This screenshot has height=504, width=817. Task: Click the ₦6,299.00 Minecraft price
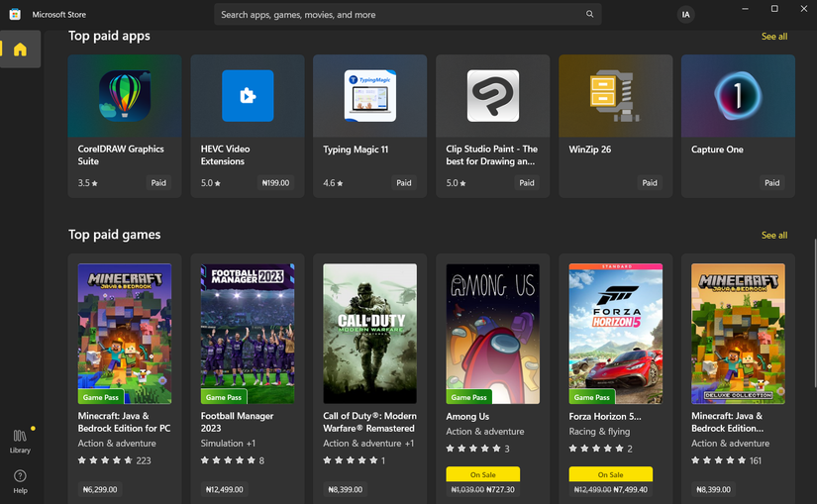tap(100, 489)
